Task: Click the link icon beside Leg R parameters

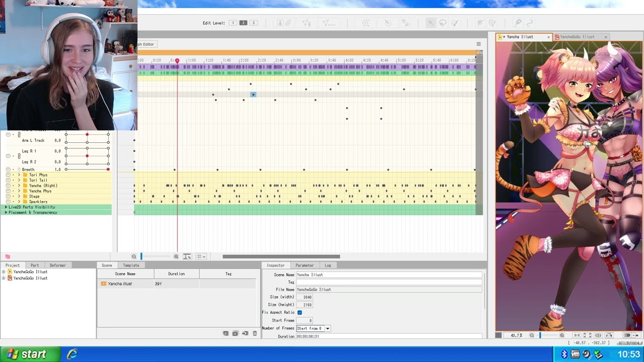Action: (x=19, y=156)
